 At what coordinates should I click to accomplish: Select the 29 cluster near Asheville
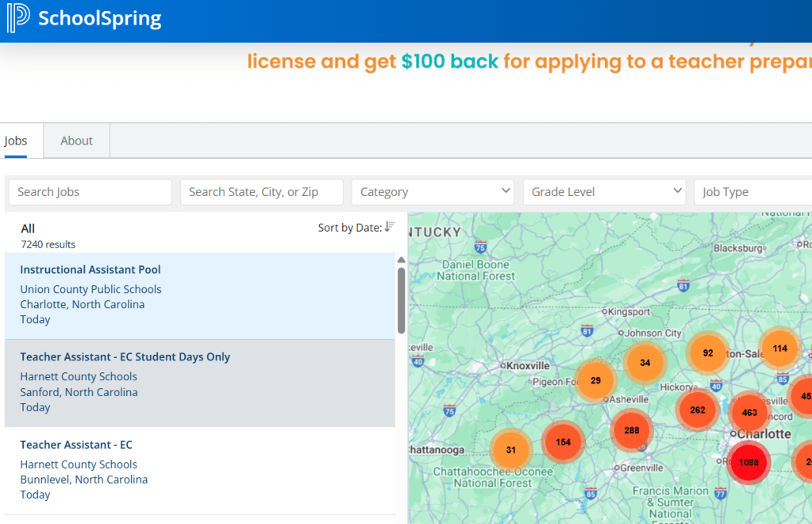click(595, 381)
